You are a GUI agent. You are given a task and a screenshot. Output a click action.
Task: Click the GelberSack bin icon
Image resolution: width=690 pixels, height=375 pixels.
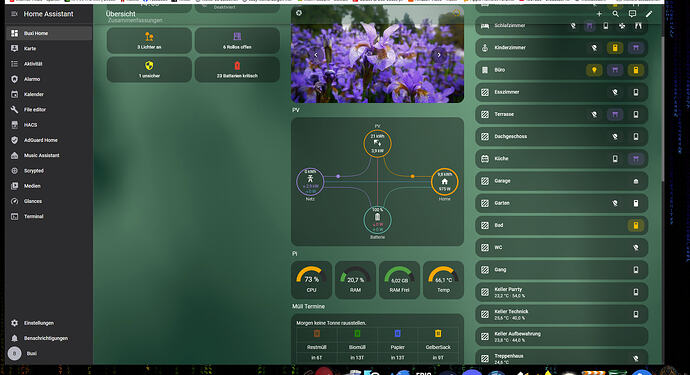point(438,334)
